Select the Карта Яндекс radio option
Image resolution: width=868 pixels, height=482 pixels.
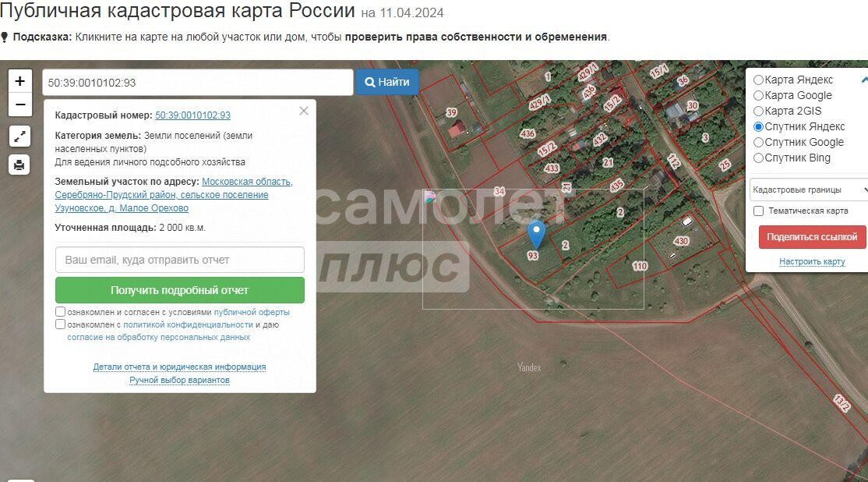[x=758, y=80]
